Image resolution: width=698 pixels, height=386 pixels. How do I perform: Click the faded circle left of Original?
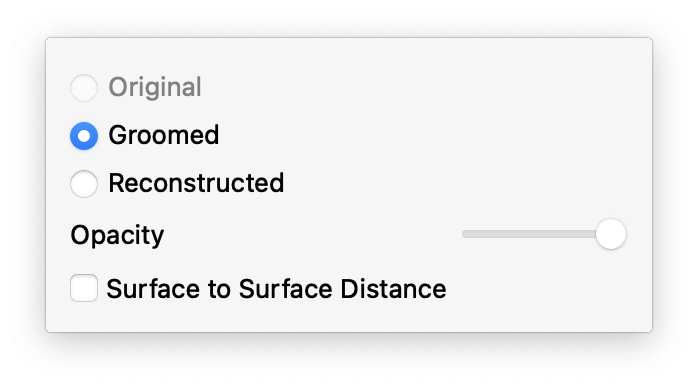point(84,88)
